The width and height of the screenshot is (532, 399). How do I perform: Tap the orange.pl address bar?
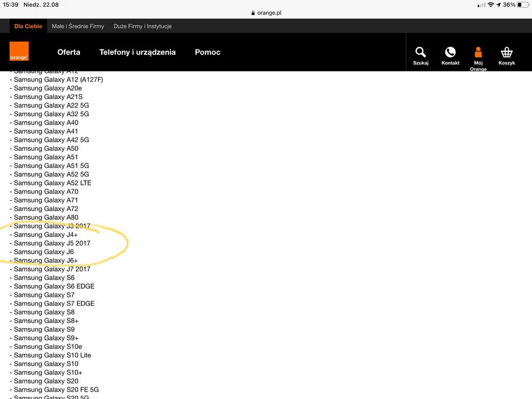266,13
